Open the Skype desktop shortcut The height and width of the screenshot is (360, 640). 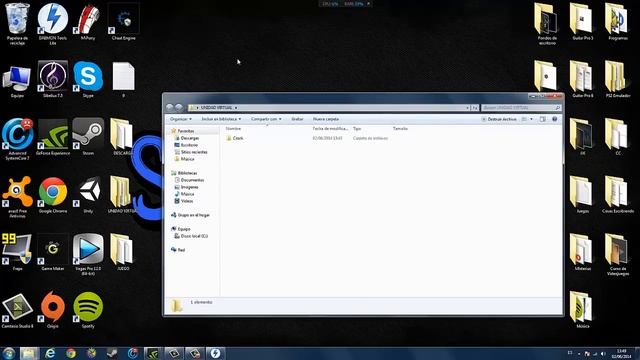point(88,79)
